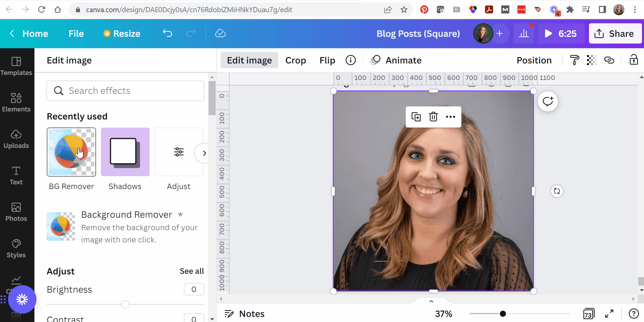Expand the page thumbnails chevron above Notes
Screen dimensions: 644x322
[431, 301]
